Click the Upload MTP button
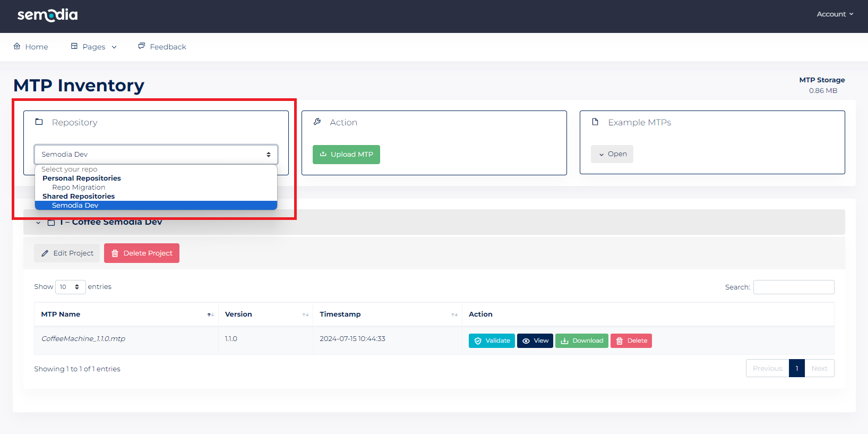The height and width of the screenshot is (434, 868). point(346,155)
